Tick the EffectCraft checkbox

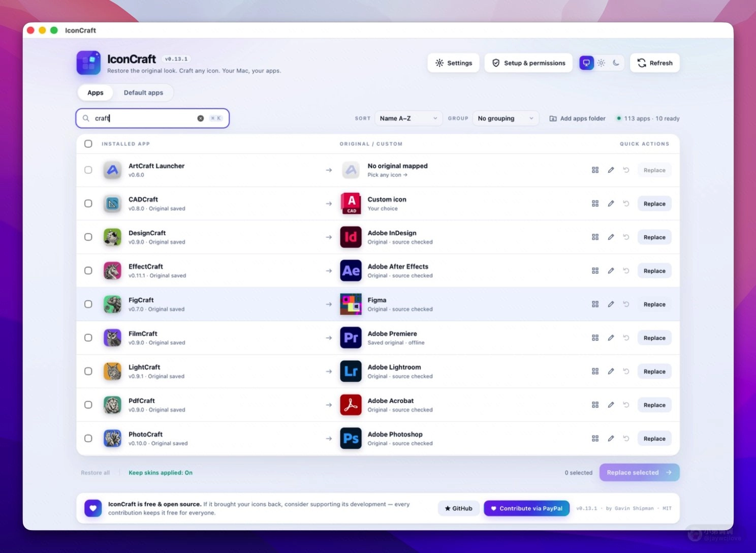(88, 271)
